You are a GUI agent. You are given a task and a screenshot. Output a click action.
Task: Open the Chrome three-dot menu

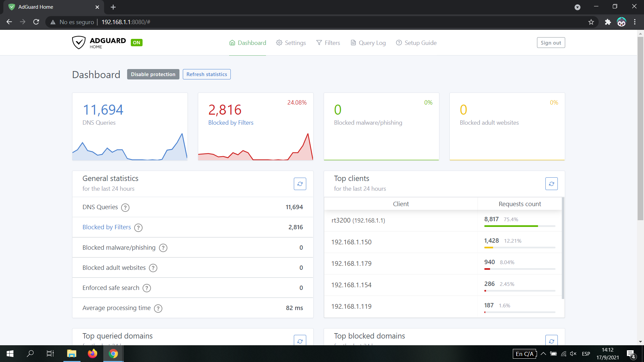(635, 22)
